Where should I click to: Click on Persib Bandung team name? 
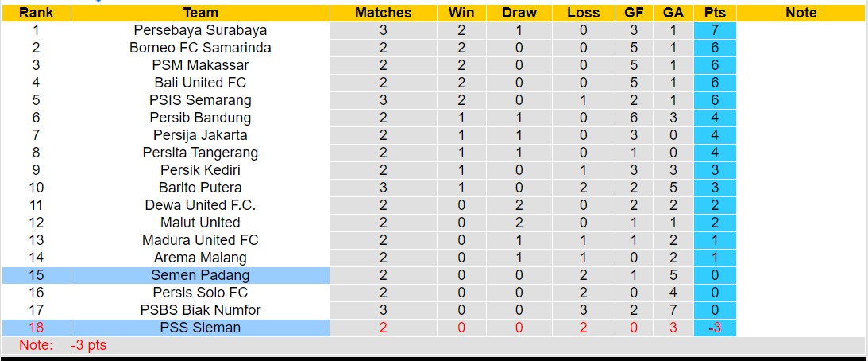point(200,118)
